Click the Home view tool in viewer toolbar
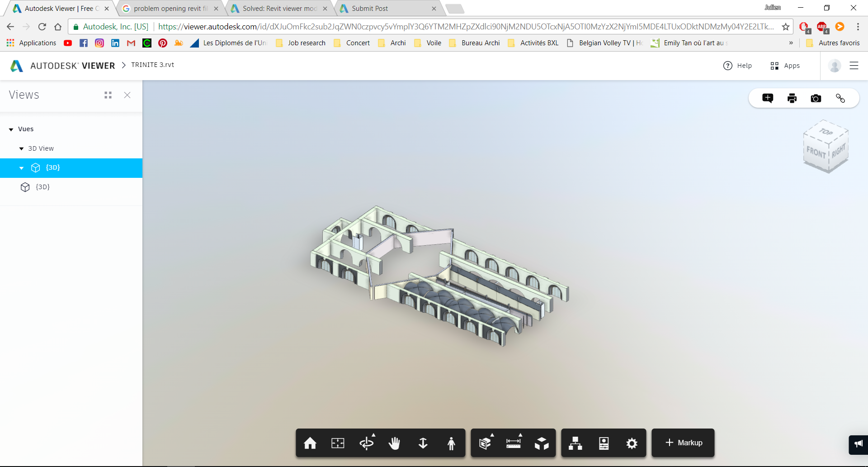This screenshot has height=467, width=868. [x=310, y=443]
